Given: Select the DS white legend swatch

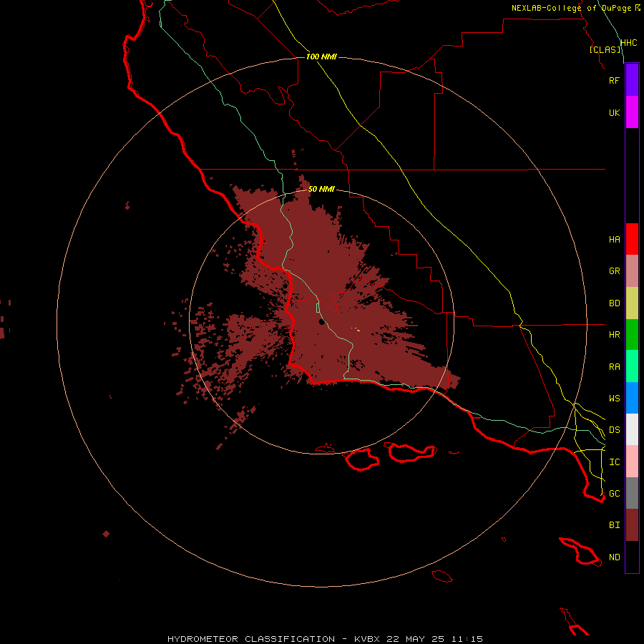Looking at the screenshot, I should [632, 429].
